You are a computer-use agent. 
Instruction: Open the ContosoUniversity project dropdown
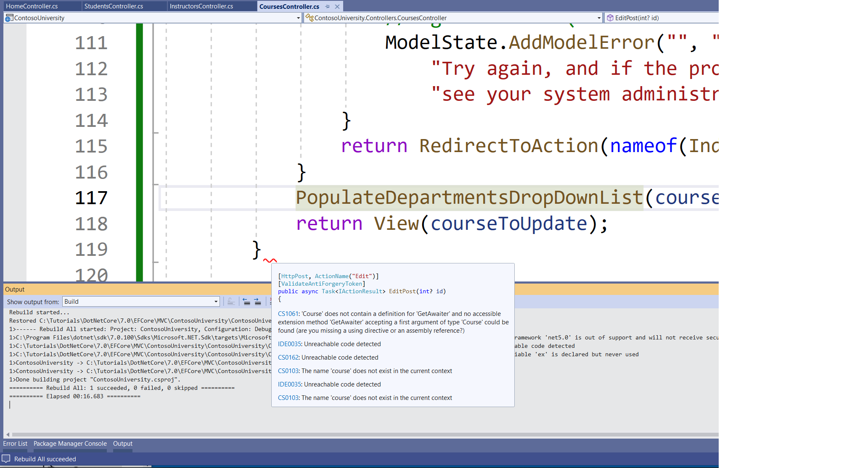pos(299,18)
